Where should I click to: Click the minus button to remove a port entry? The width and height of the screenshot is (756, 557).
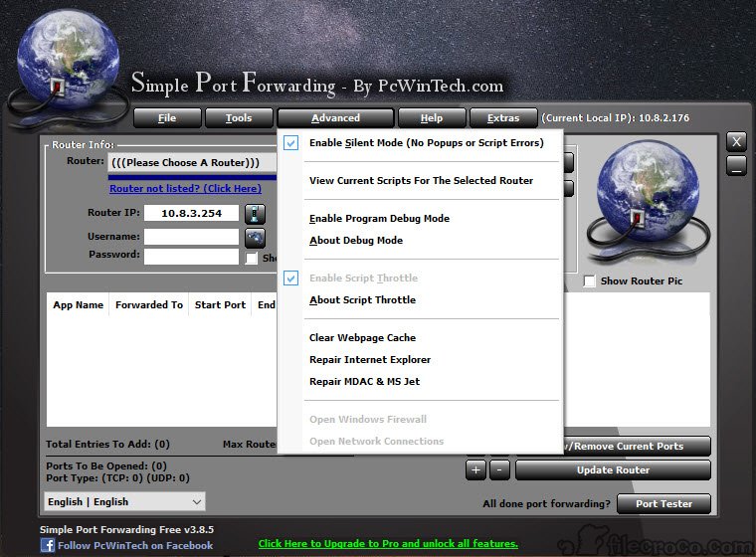(x=499, y=469)
